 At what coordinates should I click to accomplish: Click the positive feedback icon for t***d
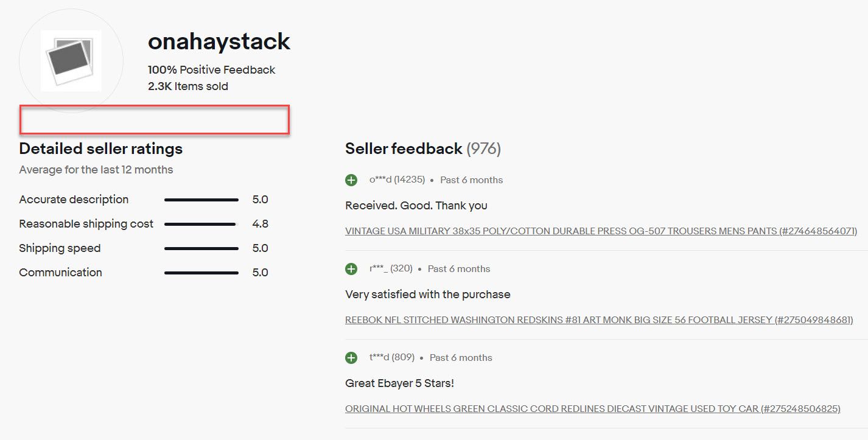click(351, 358)
